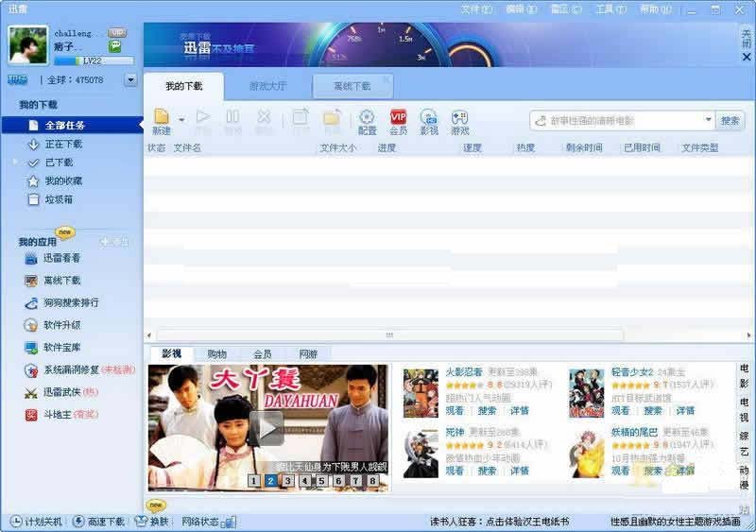
Task: Click the horizontal scrollbar below the task list
Action: coord(387,335)
